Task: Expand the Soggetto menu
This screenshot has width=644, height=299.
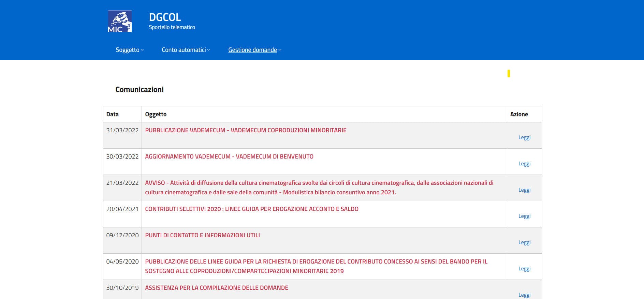Action: pyautogui.click(x=130, y=50)
